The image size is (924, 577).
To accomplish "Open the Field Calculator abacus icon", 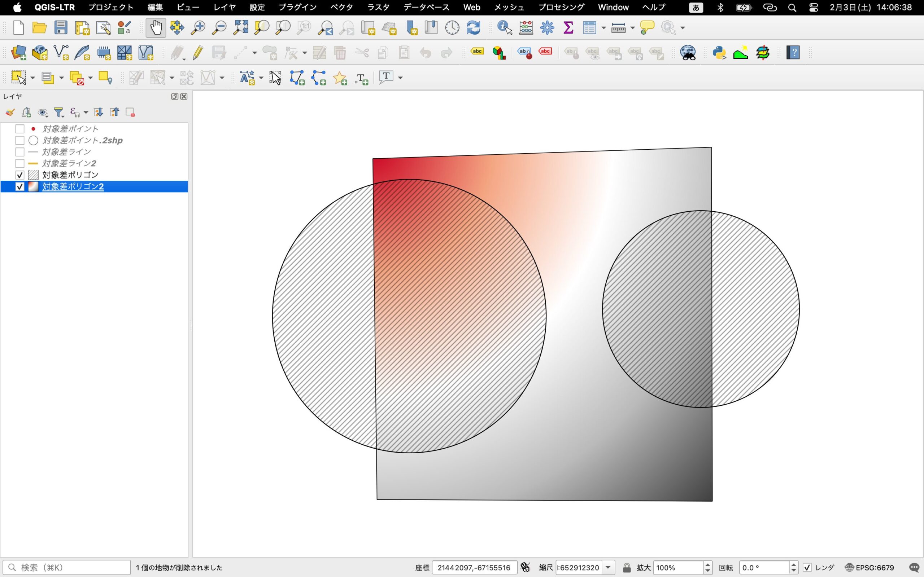I will pos(526,28).
